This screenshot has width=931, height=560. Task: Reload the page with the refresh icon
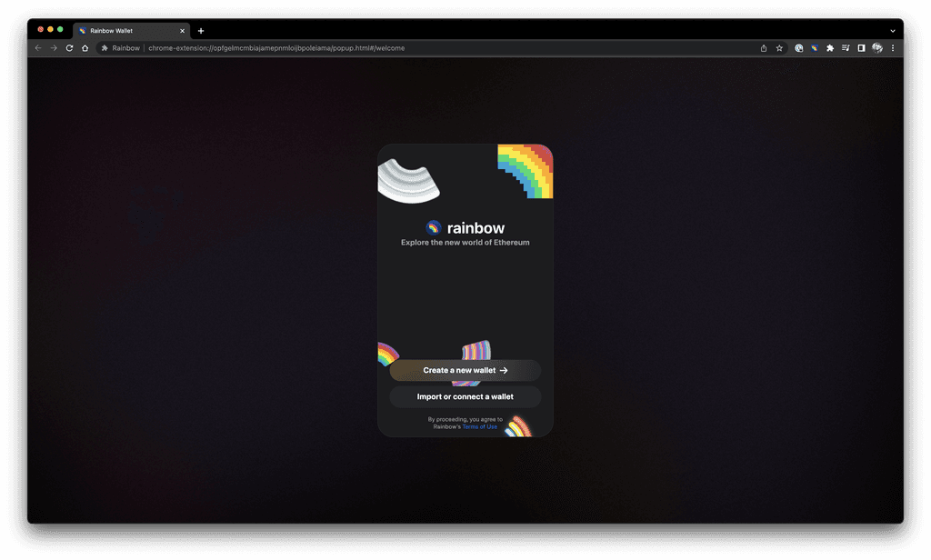tap(70, 47)
